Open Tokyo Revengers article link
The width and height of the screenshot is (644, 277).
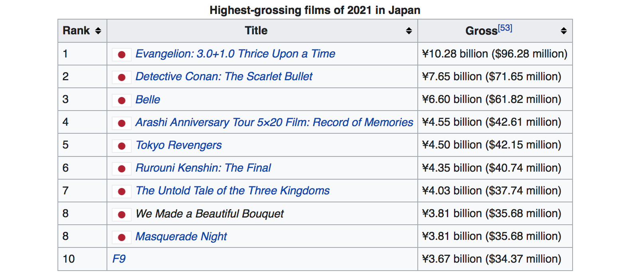pos(178,145)
